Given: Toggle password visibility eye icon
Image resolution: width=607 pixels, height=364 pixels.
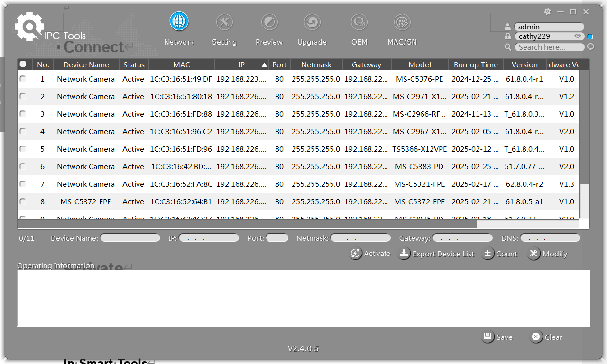Looking at the screenshot, I should (x=578, y=36).
